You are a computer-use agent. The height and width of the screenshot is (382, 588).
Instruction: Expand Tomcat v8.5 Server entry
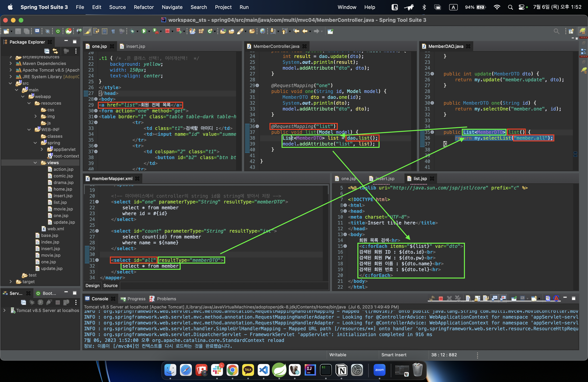(x=4, y=310)
